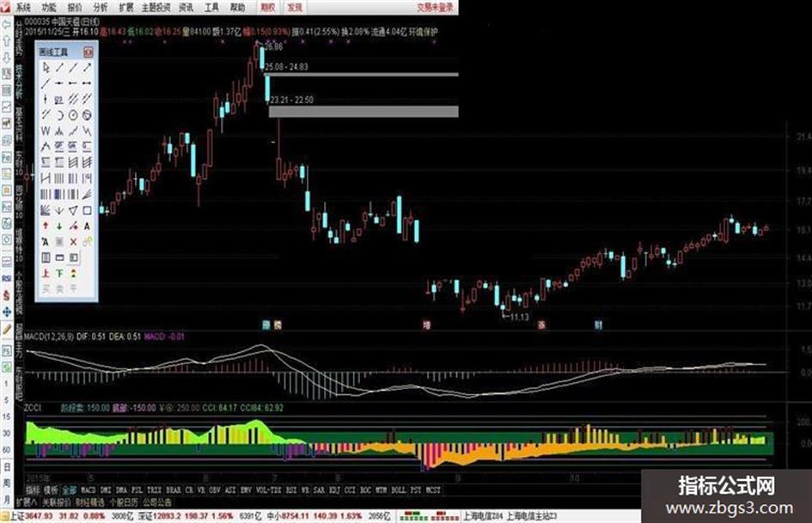Screen dimensions: 812x523
Task: Click 上海电信主站23 server status text
Action: (x=532, y=516)
